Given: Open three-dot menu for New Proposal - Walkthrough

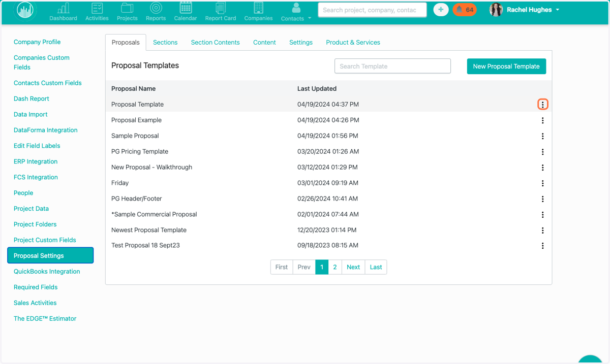Looking at the screenshot, I should (543, 168).
